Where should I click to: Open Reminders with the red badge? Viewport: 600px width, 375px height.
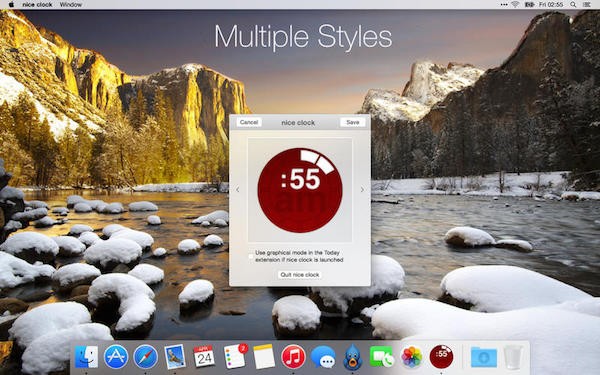(x=235, y=356)
